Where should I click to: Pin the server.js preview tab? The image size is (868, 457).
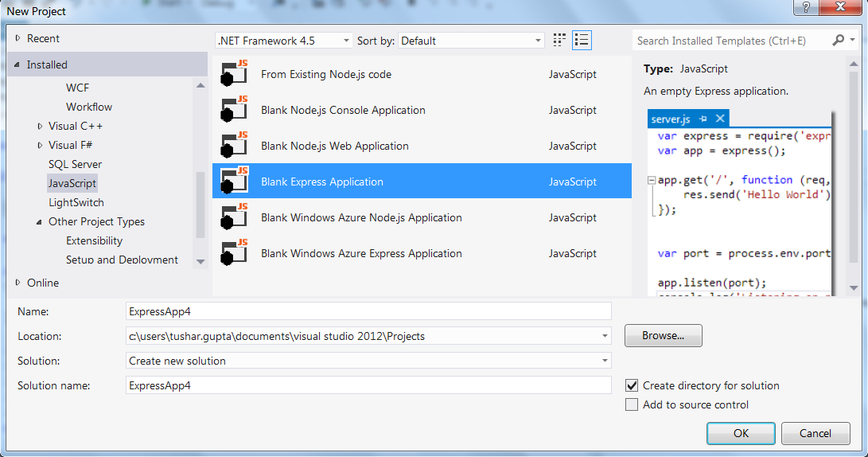click(703, 119)
